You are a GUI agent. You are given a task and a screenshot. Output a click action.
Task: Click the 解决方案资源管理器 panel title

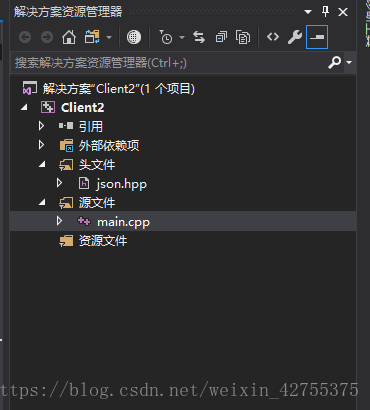tap(68, 12)
